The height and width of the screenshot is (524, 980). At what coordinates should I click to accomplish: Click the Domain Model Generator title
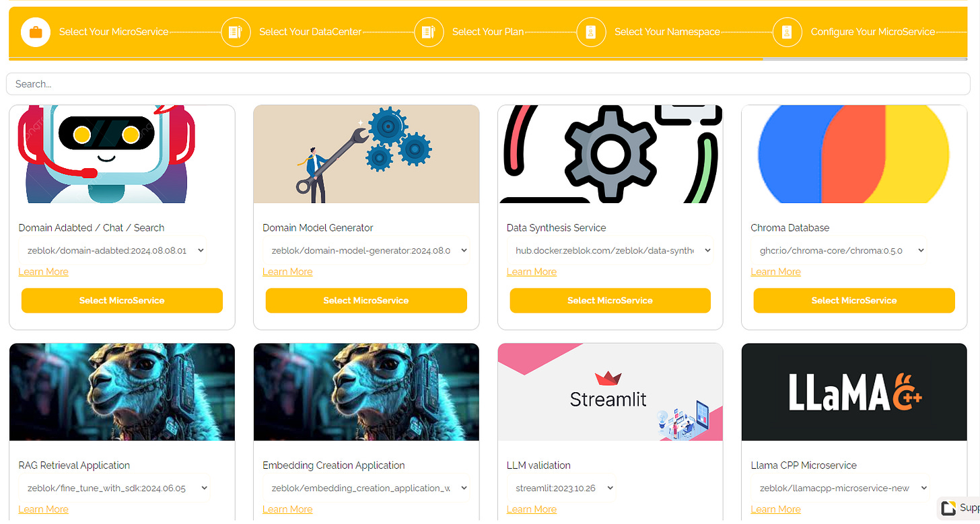coord(318,228)
